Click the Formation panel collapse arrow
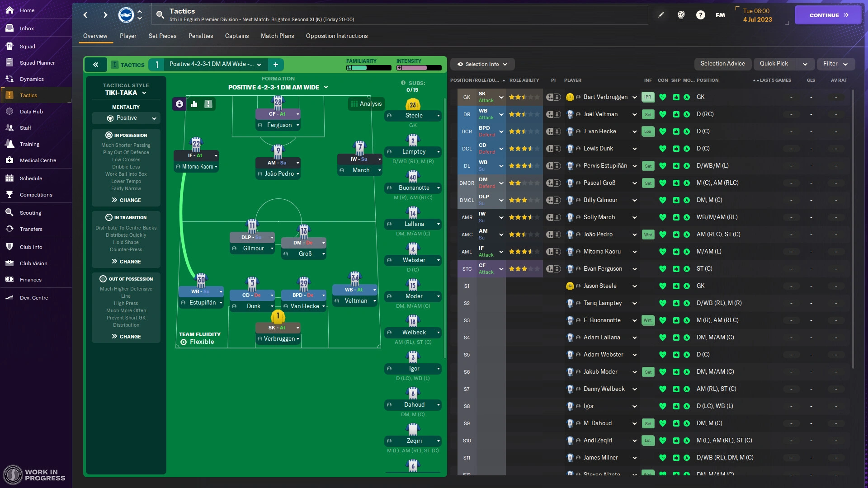 pos(95,64)
